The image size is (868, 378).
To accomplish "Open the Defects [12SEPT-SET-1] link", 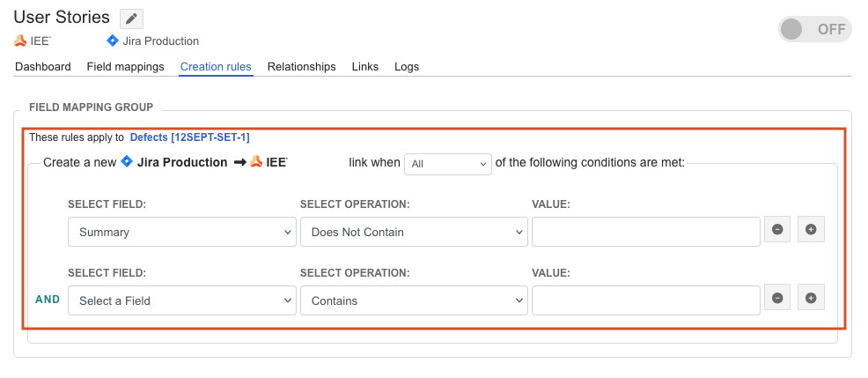I will pos(190,137).
